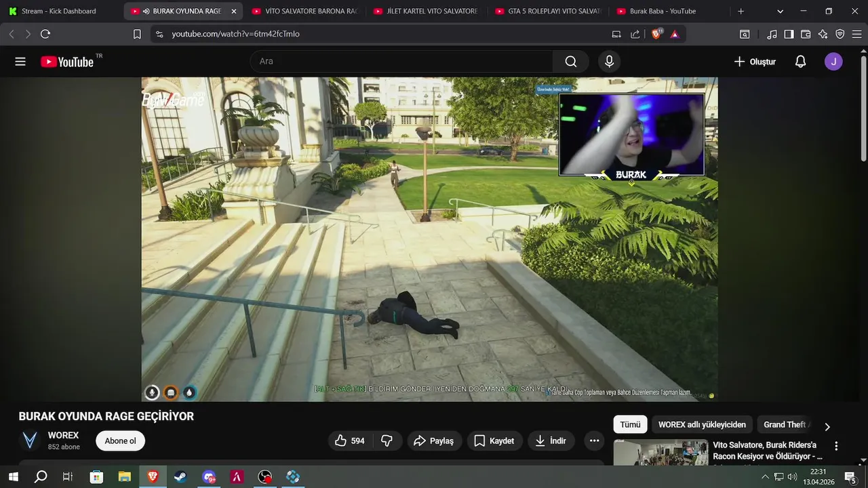
Task: Toggle the browser sidebar panel
Action: click(x=789, y=34)
